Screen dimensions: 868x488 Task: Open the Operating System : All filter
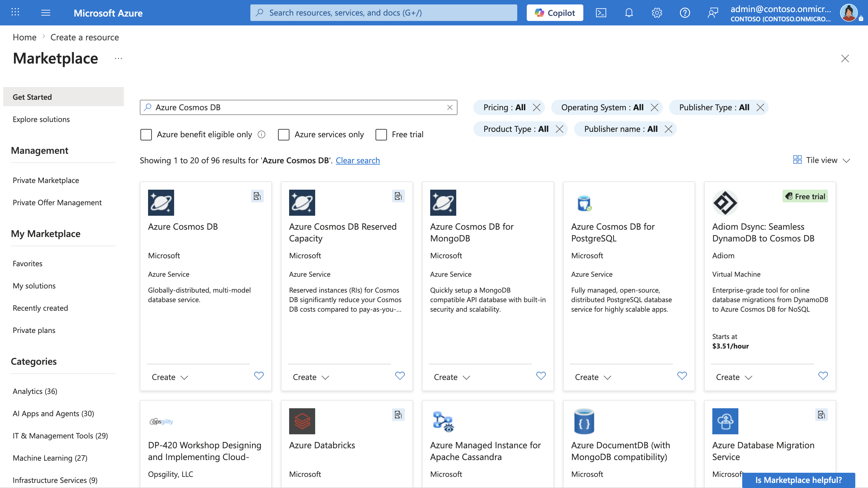602,107
